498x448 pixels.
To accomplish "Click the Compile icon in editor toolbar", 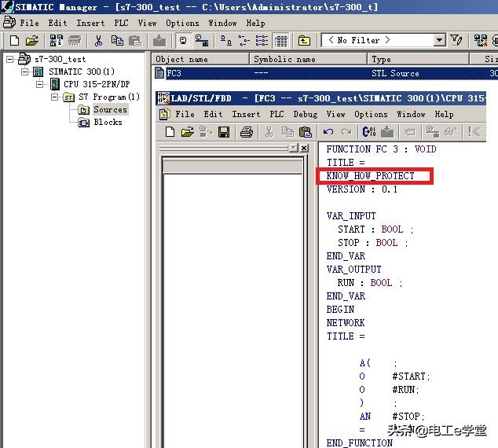I will 368,132.
